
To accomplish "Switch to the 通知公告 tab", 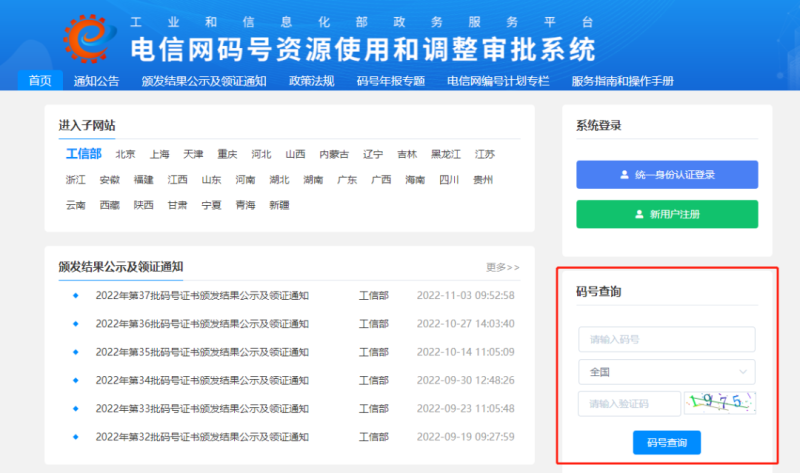I will tap(96, 81).
